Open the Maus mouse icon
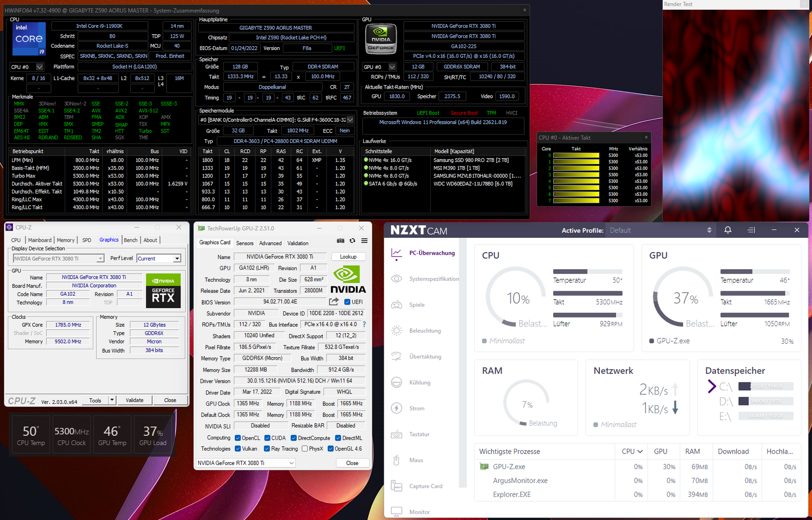The height and width of the screenshot is (520, 812). tap(396, 460)
